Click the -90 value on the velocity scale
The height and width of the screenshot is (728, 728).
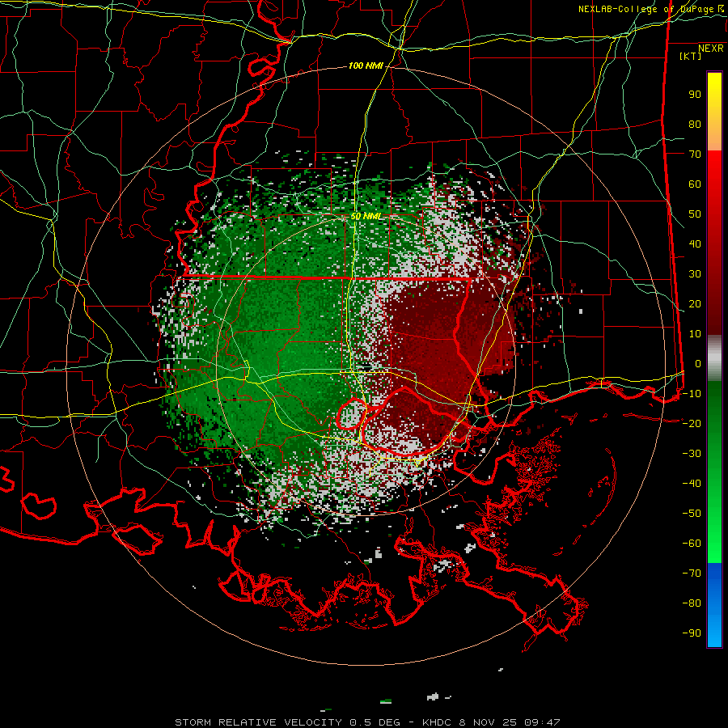click(x=692, y=633)
